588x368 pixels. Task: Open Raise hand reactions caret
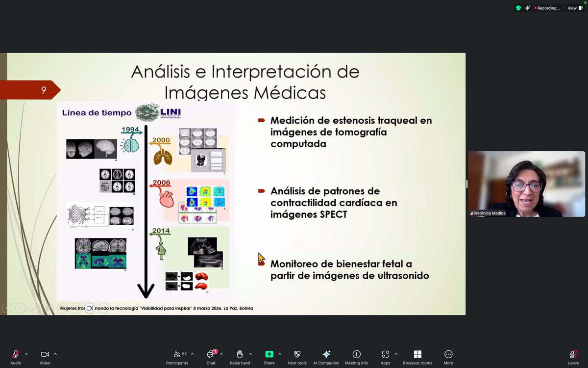pyautogui.click(x=251, y=354)
